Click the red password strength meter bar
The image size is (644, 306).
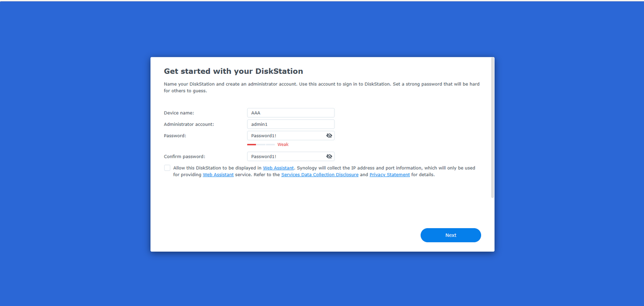252,145
